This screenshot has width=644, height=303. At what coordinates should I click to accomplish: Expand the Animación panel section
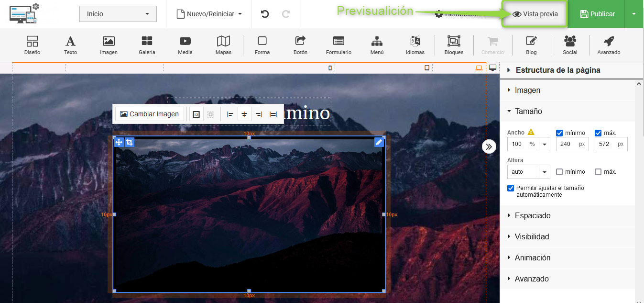[533, 258]
